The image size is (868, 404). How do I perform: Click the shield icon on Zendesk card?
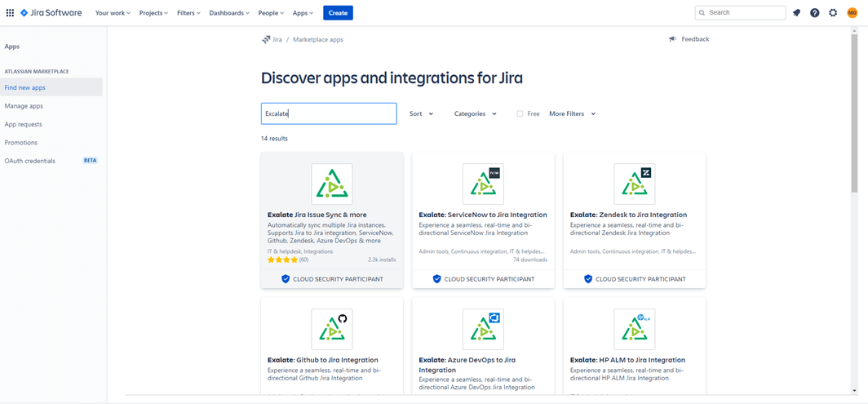click(588, 279)
